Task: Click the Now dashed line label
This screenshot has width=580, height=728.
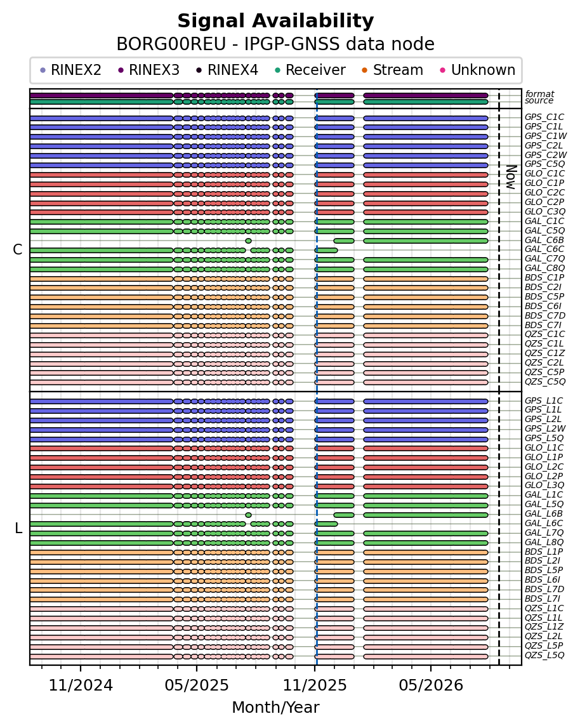Action: (x=511, y=177)
